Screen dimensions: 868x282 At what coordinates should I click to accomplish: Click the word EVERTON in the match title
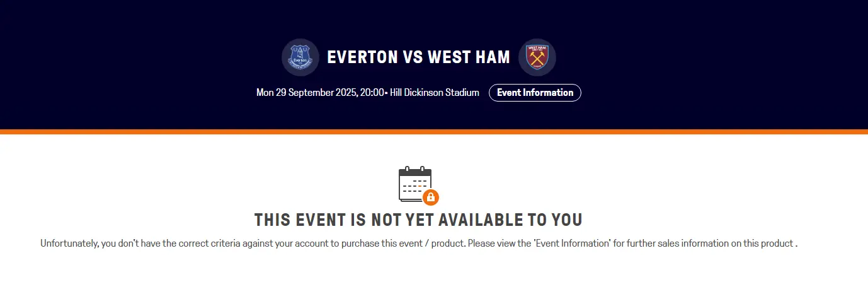[362, 57]
